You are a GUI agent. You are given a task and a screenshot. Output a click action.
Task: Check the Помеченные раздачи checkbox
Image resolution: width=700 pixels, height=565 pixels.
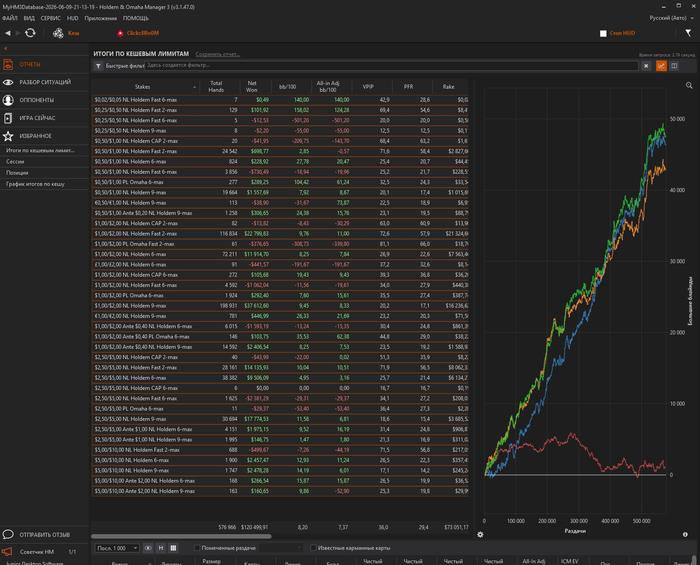tap(197, 548)
